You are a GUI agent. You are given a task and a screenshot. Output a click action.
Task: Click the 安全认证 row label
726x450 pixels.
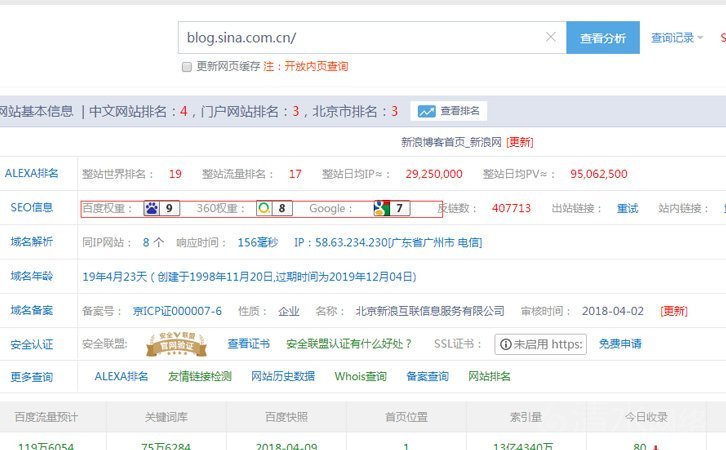(31, 344)
